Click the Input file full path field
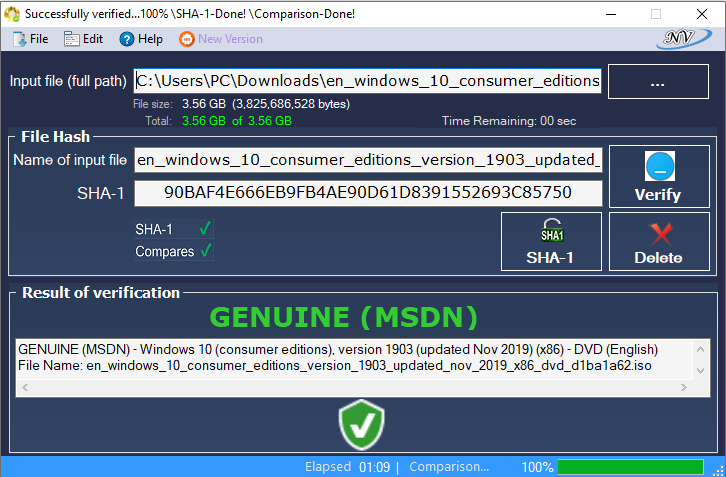The height and width of the screenshot is (477, 726). point(368,81)
